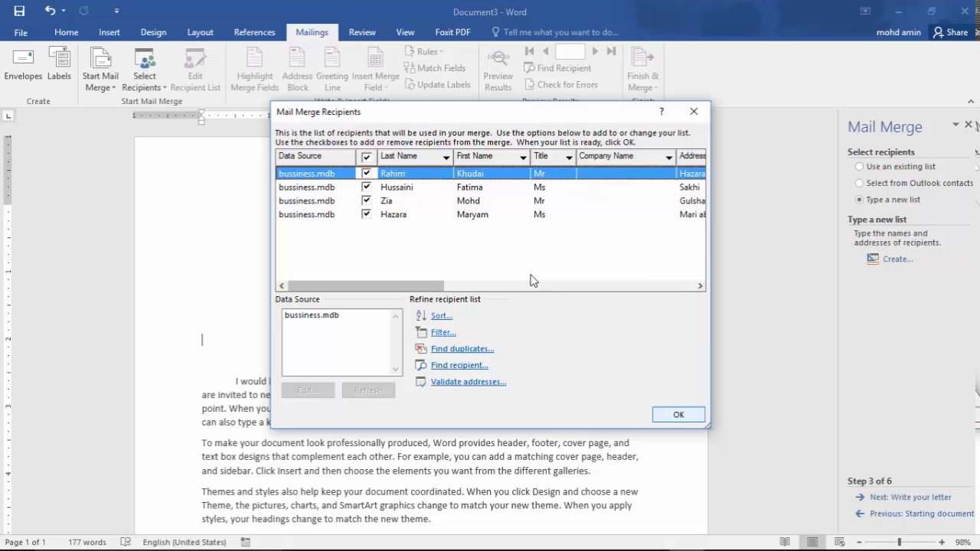Image resolution: width=980 pixels, height=551 pixels.
Task: Click the Filter... link
Action: (x=443, y=332)
